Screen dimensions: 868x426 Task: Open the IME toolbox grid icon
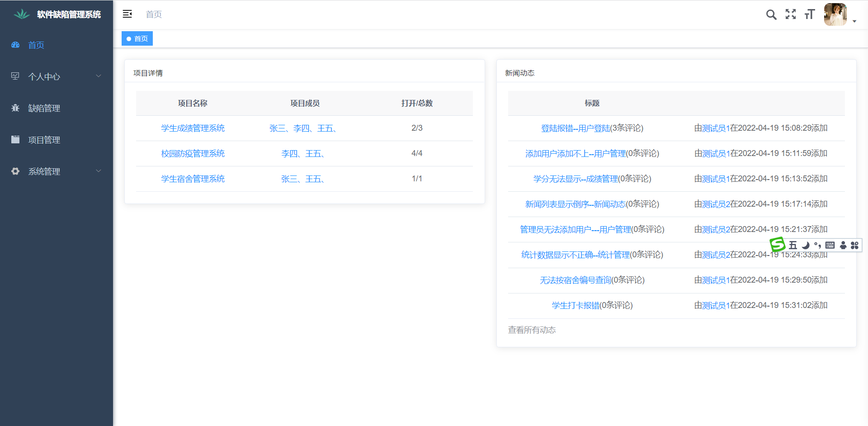tap(854, 245)
